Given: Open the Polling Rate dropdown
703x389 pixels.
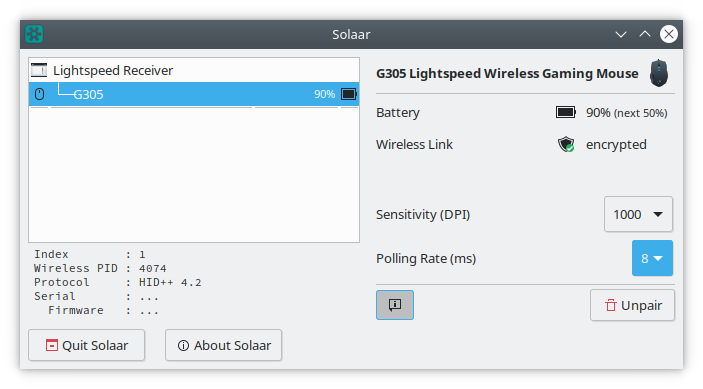Looking at the screenshot, I should pyautogui.click(x=652, y=258).
